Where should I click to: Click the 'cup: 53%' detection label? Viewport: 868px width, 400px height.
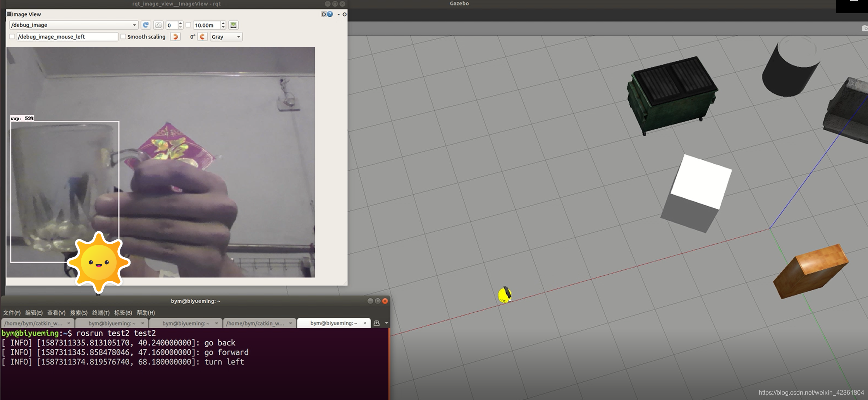[22, 118]
